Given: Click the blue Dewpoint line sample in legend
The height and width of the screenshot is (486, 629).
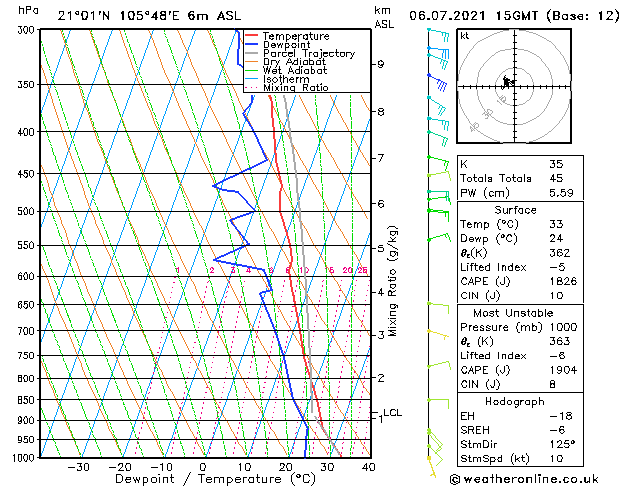Looking at the screenshot, I should click(251, 44).
